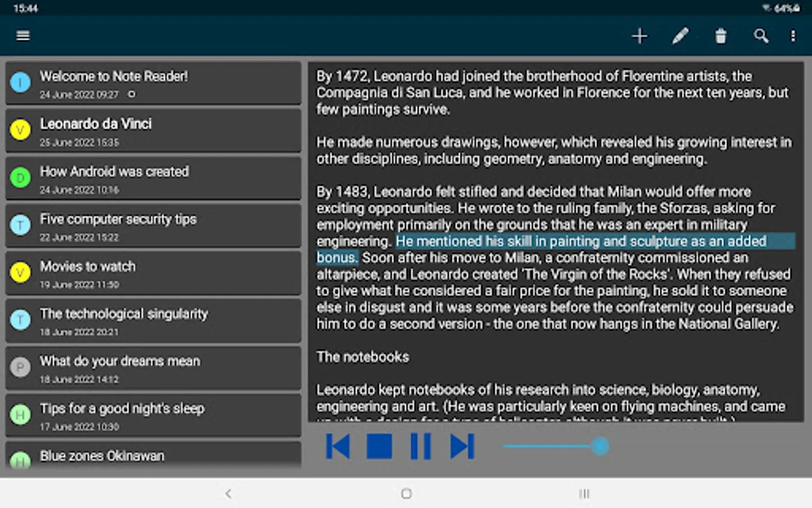Image resolution: width=812 pixels, height=508 pixels.
Task: Open the 'Movies to watch' note
Action: (153, 273)
